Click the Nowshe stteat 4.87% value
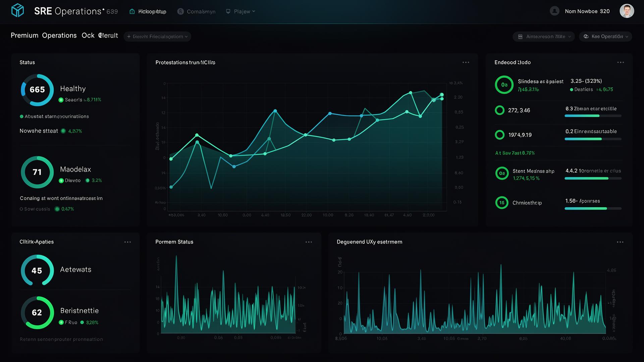644x362 pixels. [x=75, y=131]
